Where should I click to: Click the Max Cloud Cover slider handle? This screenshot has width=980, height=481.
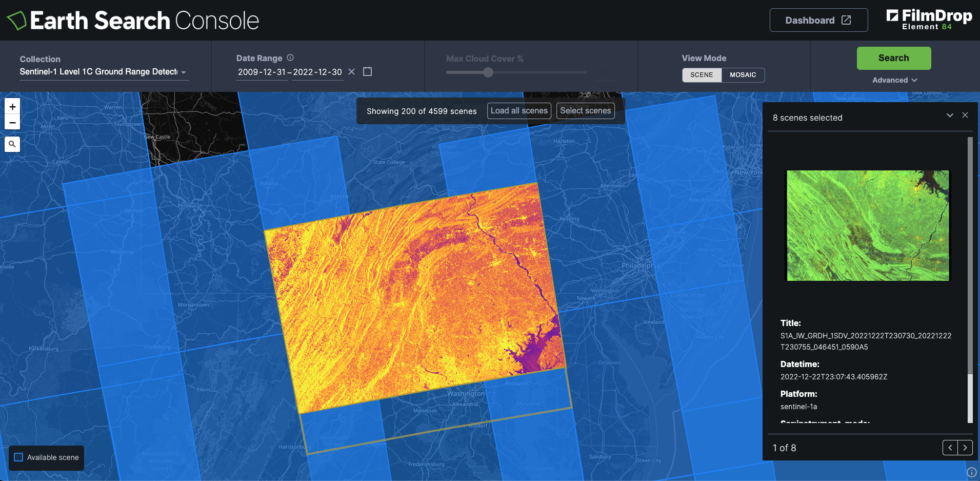pos(488,72)
